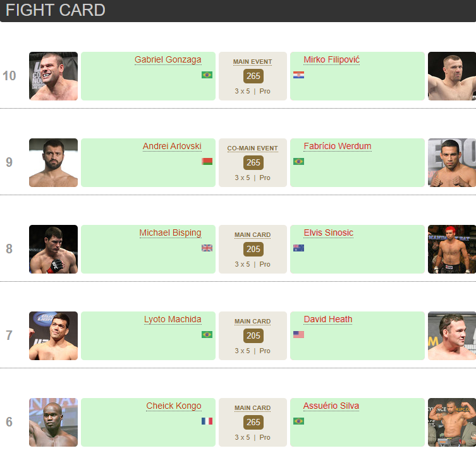Click Elvis Sinosic's fighter photo

[451, 249]
